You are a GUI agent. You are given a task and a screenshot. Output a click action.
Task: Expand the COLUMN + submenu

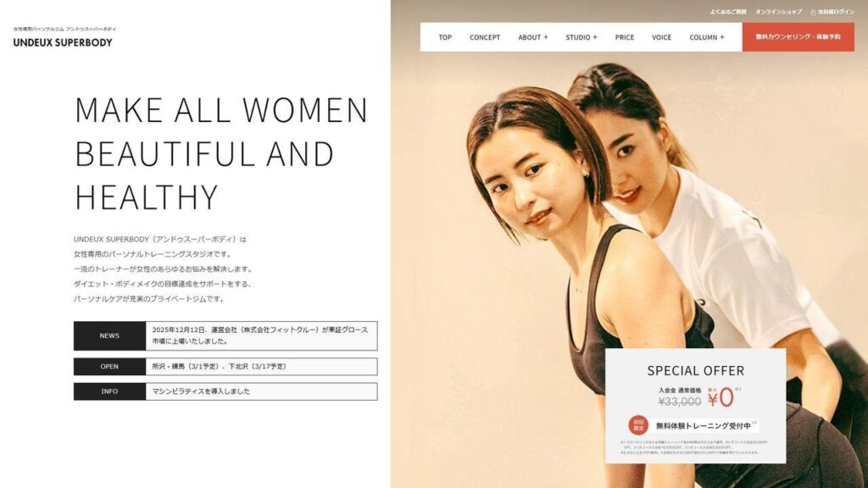tap(706, 37)
